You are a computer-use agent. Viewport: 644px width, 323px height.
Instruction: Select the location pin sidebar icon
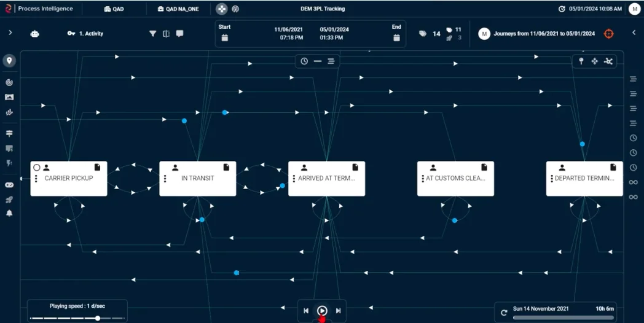[9, 61]
